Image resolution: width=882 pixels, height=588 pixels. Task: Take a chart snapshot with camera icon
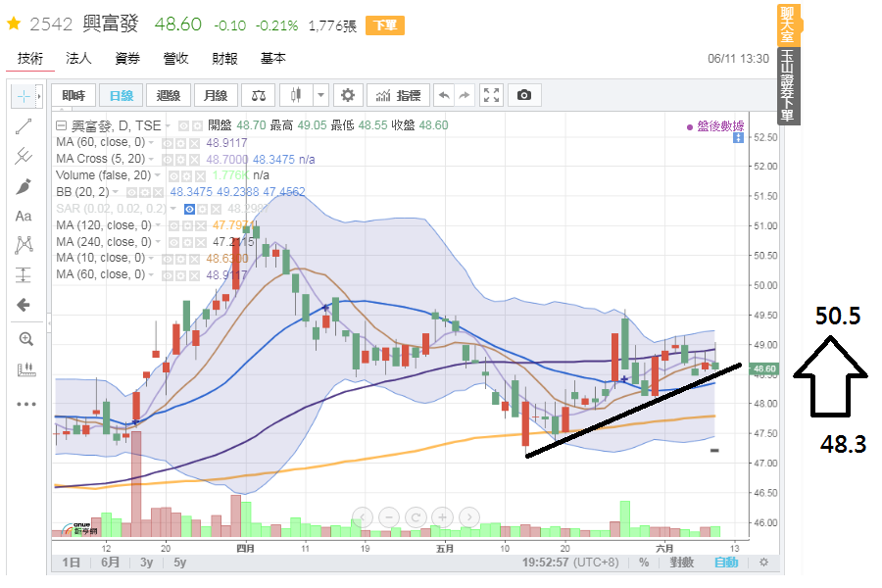pyautogui.click(x=523, y=96)
